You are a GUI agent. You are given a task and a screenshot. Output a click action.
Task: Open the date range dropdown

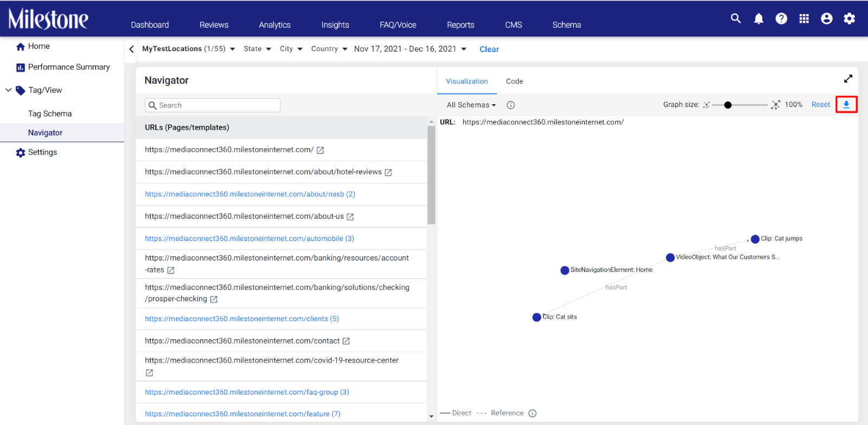click(x=411, y=49)
